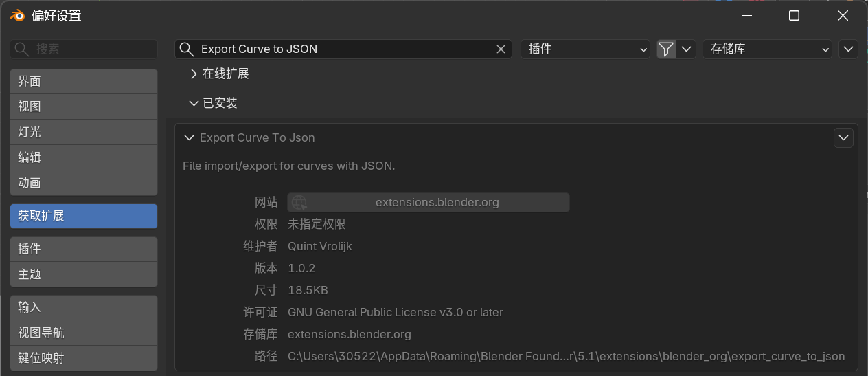Screen dimensions: 868x376
Task: Open the Export Curve To Json options menu
Action: (843, 137)
